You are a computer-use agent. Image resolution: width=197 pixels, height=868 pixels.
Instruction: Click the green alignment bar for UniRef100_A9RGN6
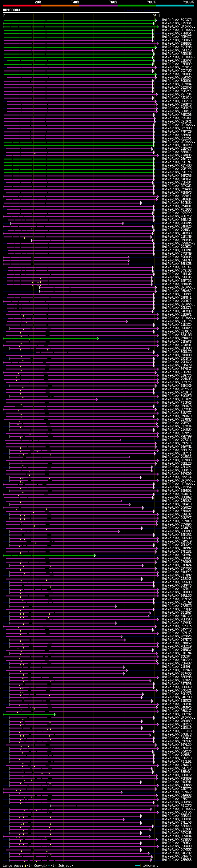click(79, 54)
